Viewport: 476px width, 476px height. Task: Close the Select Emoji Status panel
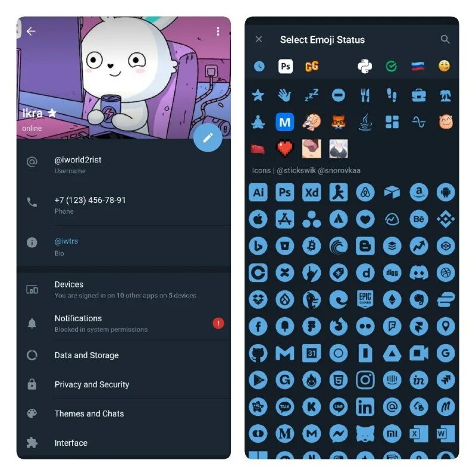click(259, 39)
